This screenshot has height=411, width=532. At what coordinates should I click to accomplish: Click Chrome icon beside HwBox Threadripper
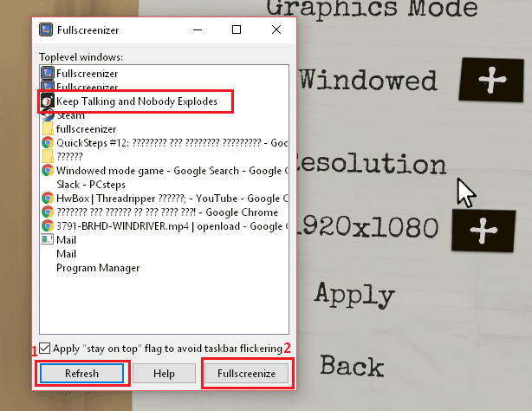(48, 199)
